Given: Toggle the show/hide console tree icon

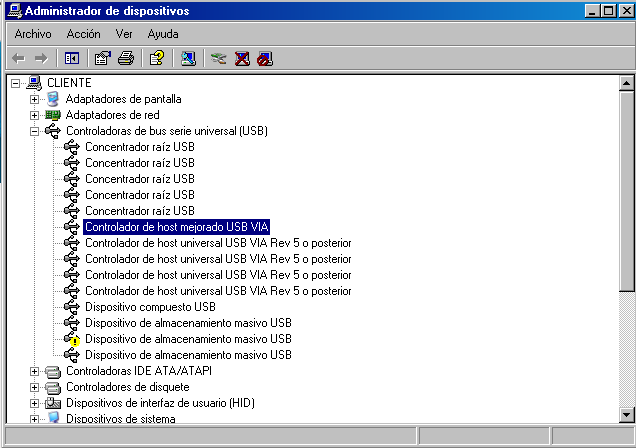Looking at the screenshot, I should pyautogui.click(x=72, y=59).
